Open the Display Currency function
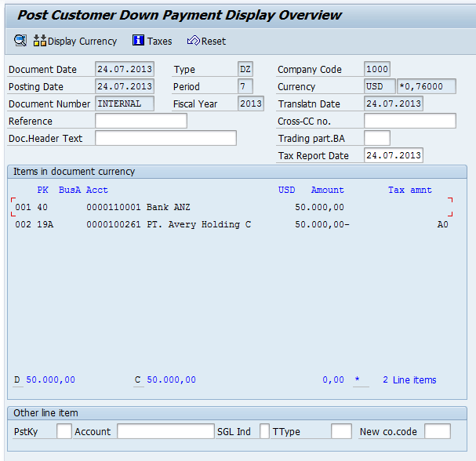This screenshot has height=461, width=476. (x=82, y=42)
